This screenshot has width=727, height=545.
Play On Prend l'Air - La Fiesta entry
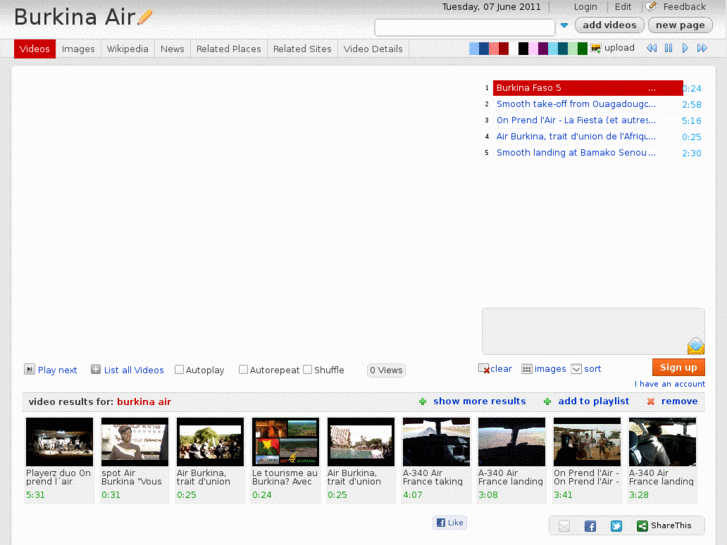(576, 121)
